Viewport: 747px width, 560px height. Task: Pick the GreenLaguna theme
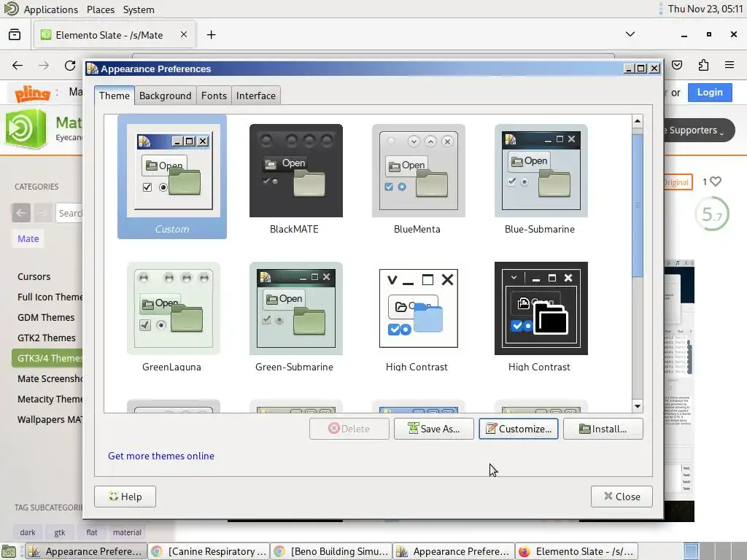tap(173, 316)
